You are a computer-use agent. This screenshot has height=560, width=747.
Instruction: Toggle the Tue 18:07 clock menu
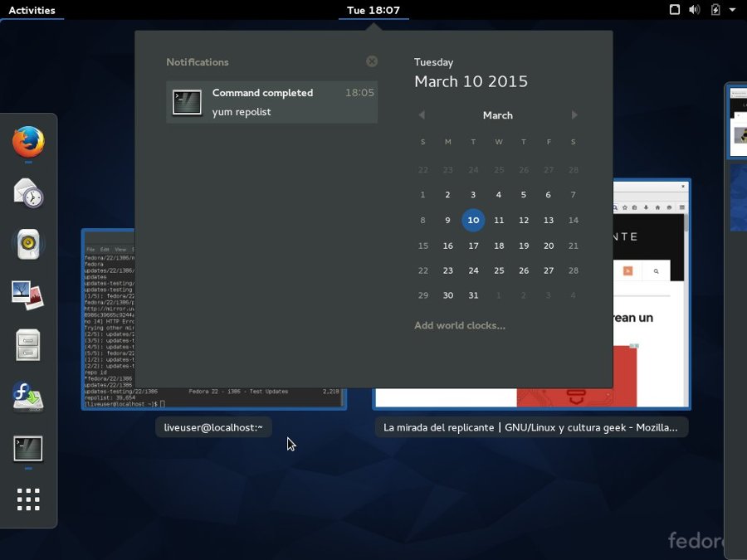click(373, 10)
